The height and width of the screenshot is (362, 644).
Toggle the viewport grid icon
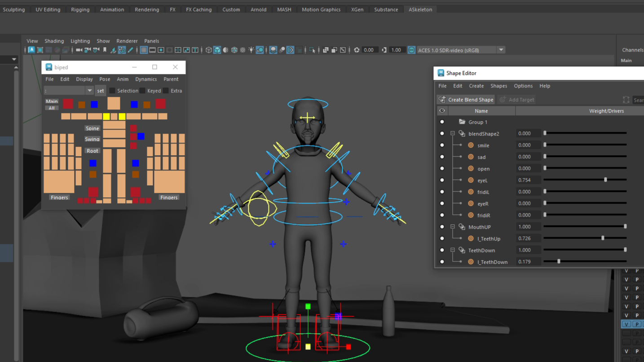[x=144, y=50]
